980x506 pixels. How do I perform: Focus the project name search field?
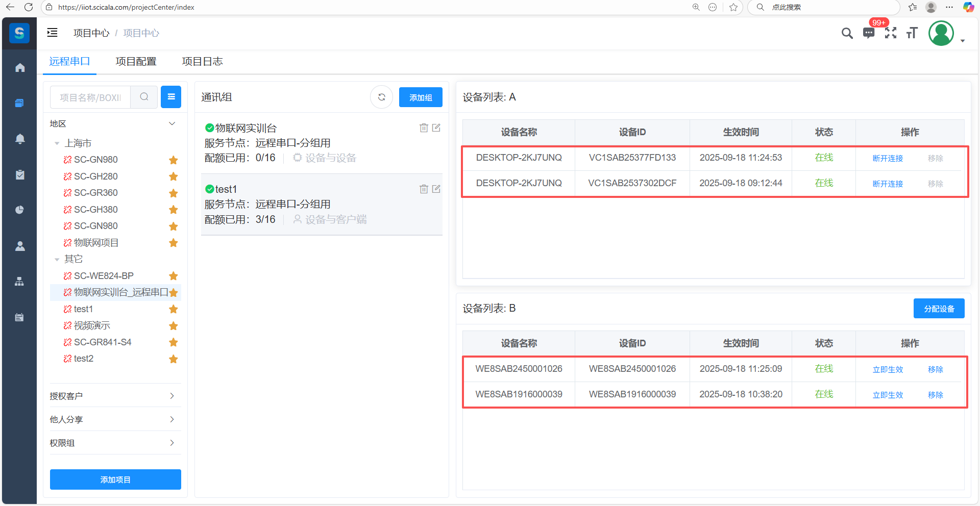click(91, 97)
